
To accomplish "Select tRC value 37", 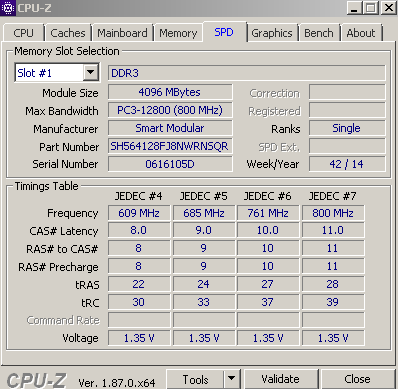I will (x=268, y=302).
